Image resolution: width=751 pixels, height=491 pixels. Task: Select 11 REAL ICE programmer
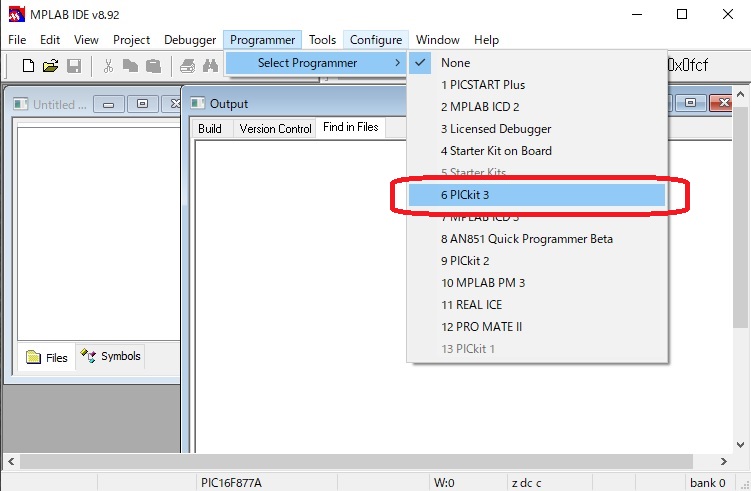pyautogui.click(x=537, y=305)
